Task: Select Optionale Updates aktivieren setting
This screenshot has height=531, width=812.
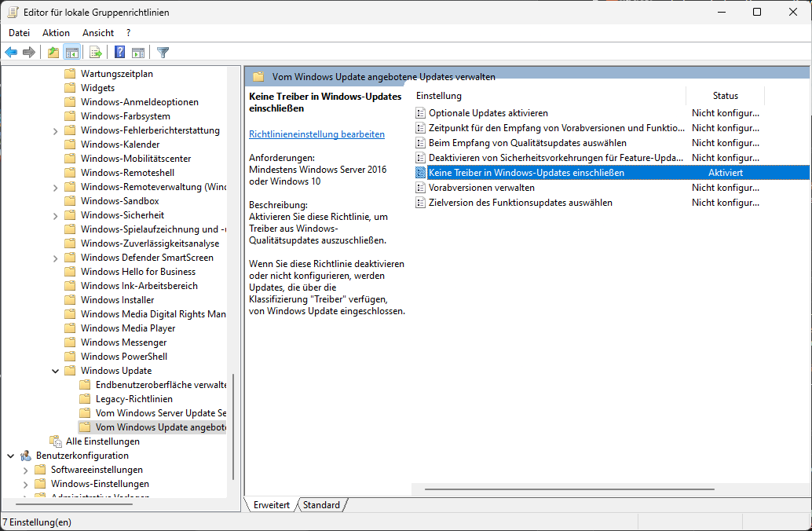Action: point(488,113)
